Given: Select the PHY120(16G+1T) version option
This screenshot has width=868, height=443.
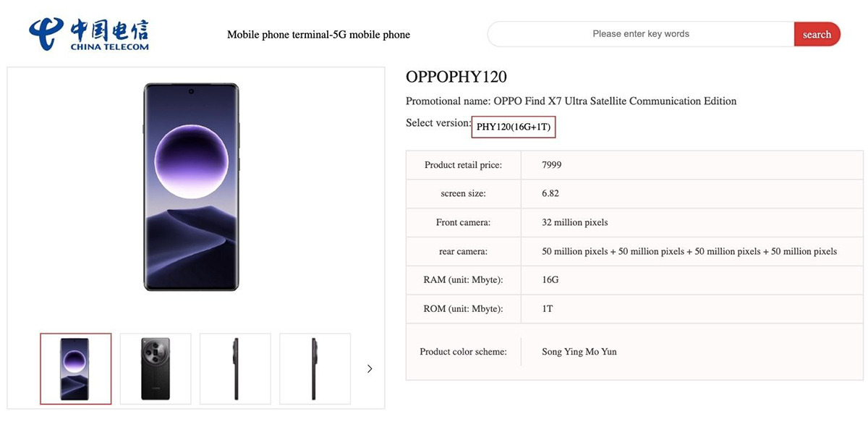Looking at the screenshot, I should [x=514, y=127].
